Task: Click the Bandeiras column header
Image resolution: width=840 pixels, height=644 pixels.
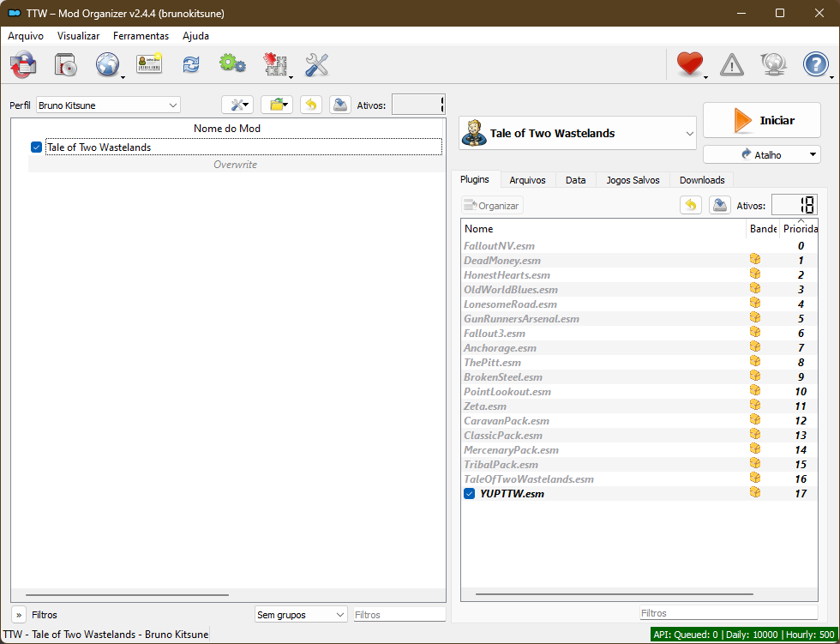Action: coord(763,229)
